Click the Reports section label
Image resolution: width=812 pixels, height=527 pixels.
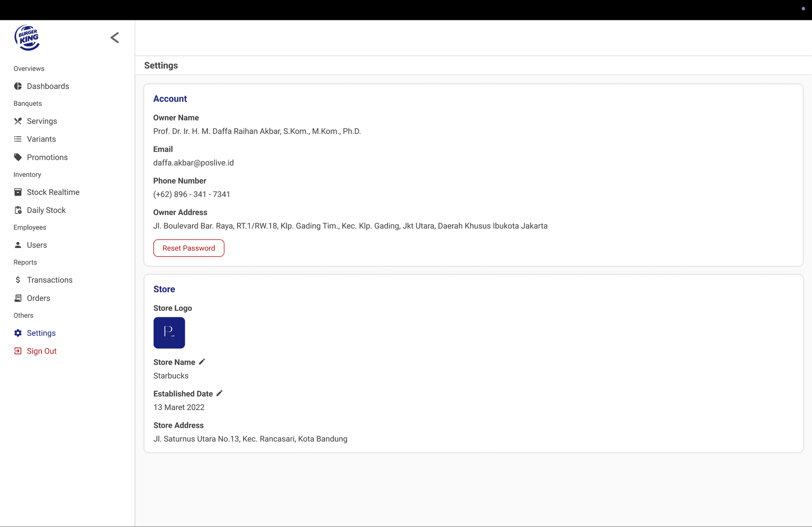(25, 262)
